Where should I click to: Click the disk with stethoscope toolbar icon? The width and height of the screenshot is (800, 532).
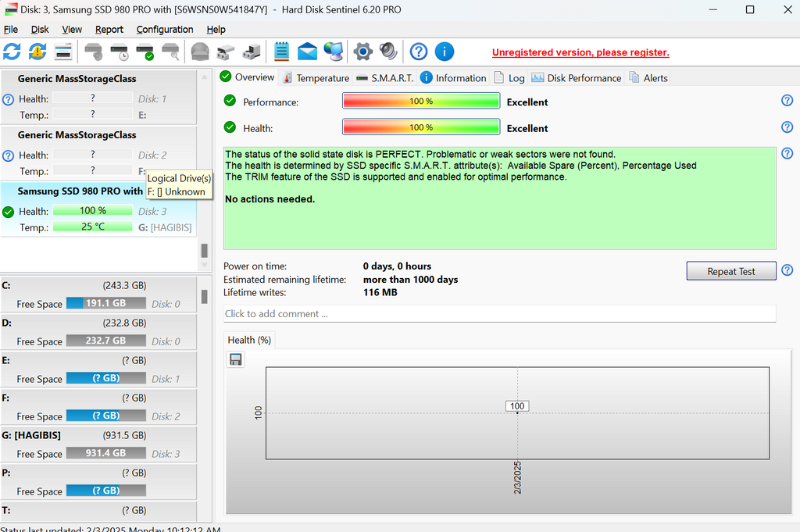pyautogui.click(x=94, y=52)
